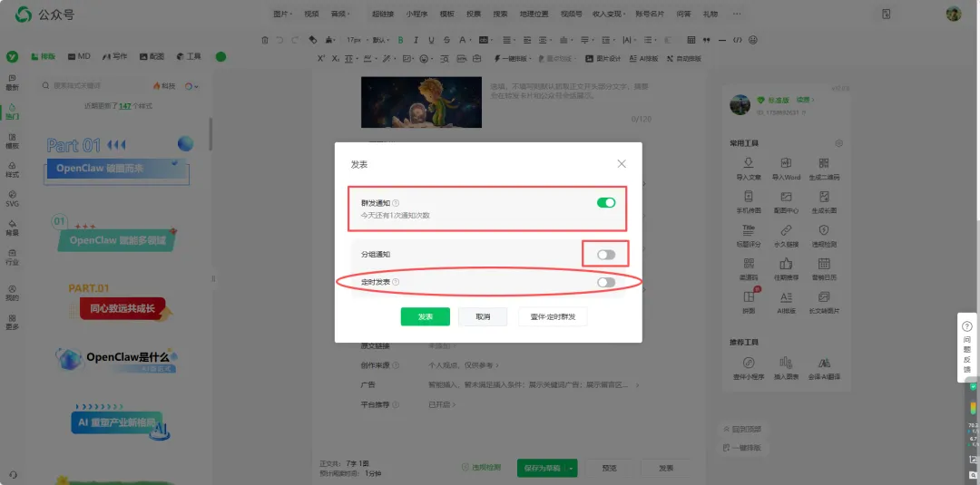The height and width of the screenshot is (485, 980).
Task: Open the font color A picker
Action: tap(465, 40)
